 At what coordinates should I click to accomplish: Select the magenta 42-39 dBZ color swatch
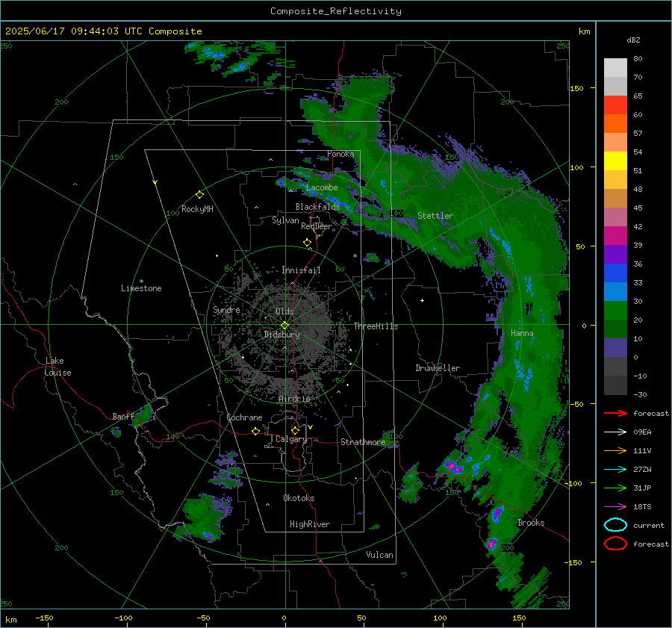click(615, 236)
